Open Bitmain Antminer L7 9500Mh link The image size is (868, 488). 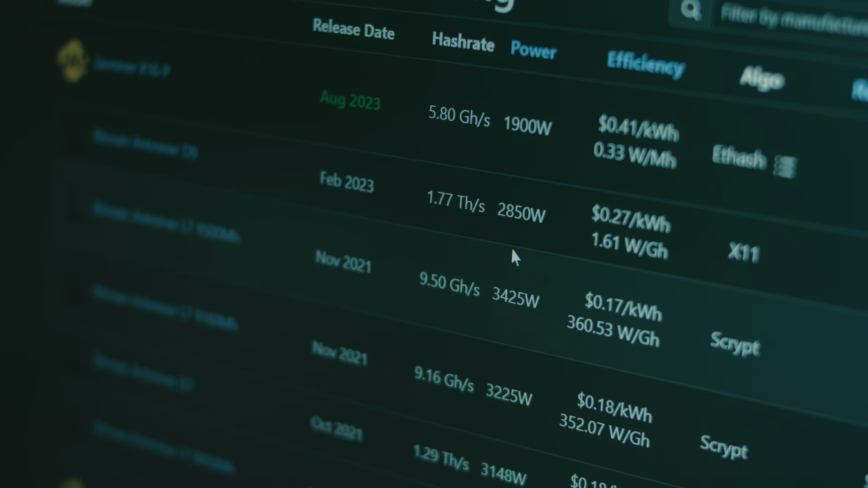[166, 222]
